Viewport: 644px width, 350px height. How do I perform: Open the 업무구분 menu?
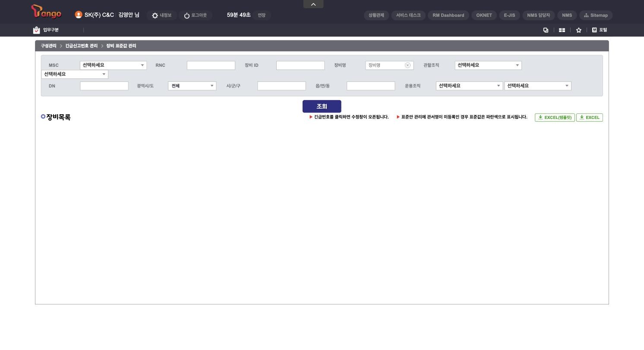(46, 30)
